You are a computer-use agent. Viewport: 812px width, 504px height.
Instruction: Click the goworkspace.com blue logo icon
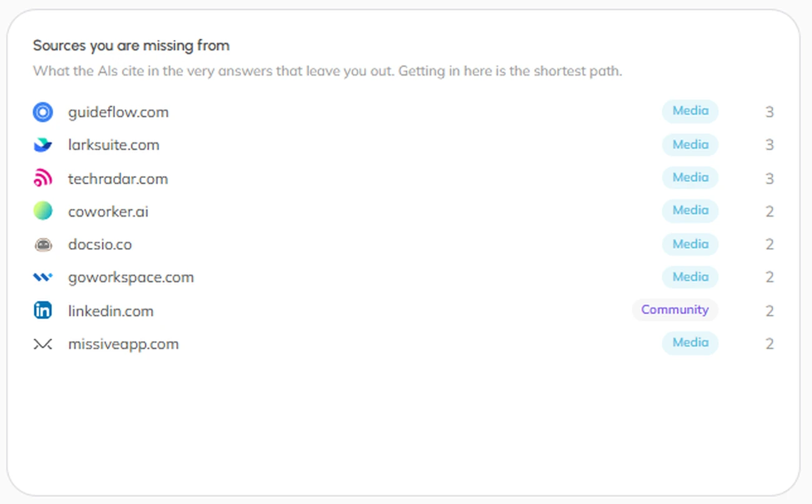[x=43, y=277]
